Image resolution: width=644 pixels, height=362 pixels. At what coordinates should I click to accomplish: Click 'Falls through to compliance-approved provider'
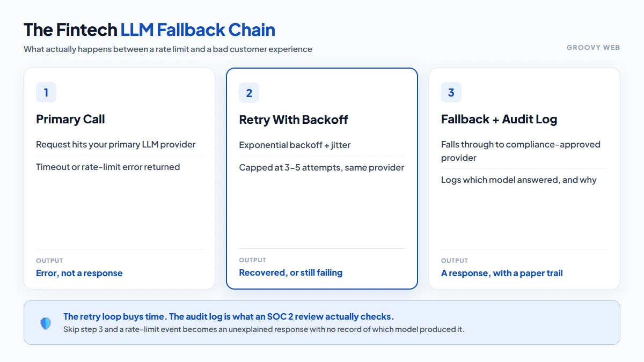coord(521,151)
